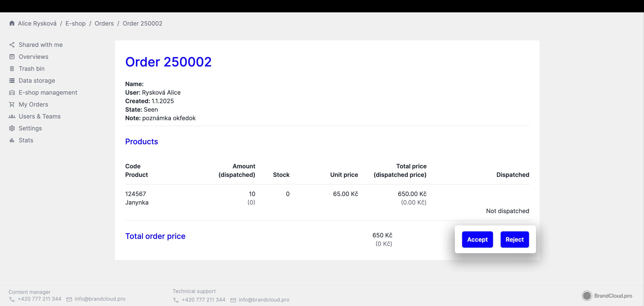The width and height of the screenshot is (644, 306).
Task: Click the Trash bin icon
Action: tap(12, 69)
